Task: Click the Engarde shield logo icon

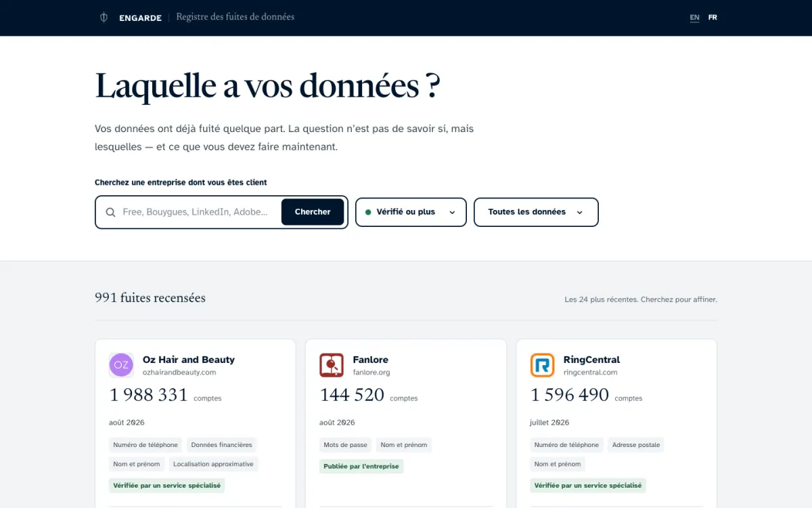Action: click(104, 18)
